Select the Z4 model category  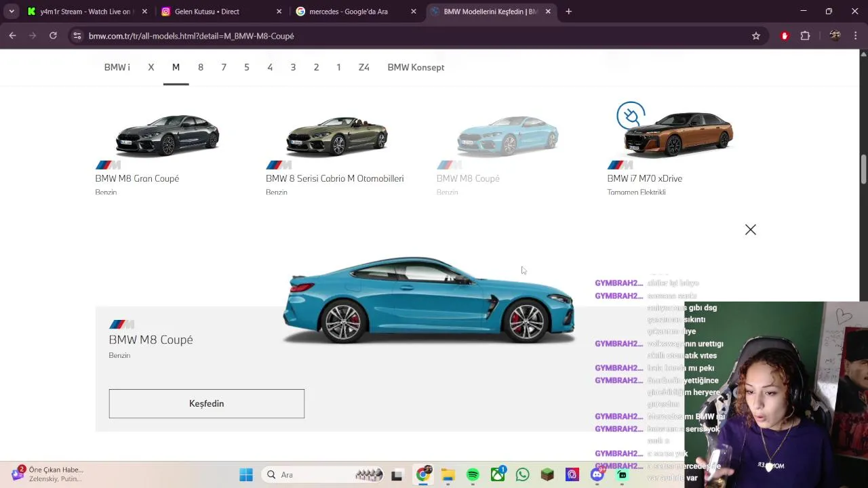pos(364,67)
